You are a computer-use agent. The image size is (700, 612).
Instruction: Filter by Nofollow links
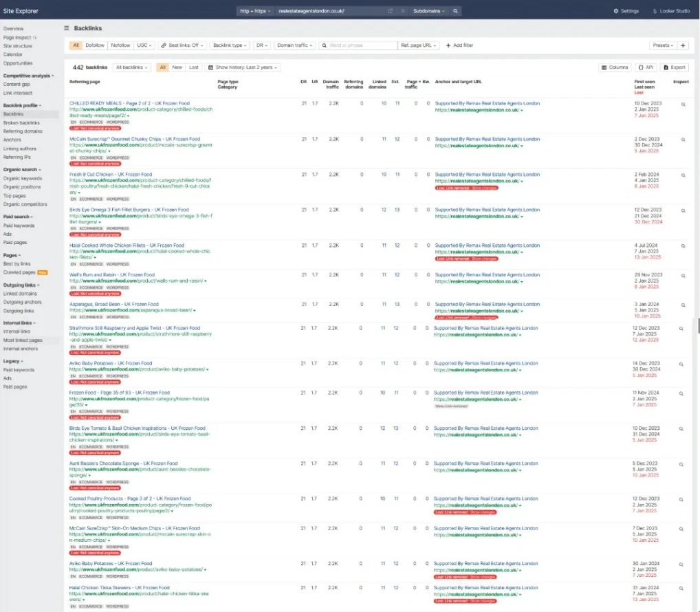(120, 45)
